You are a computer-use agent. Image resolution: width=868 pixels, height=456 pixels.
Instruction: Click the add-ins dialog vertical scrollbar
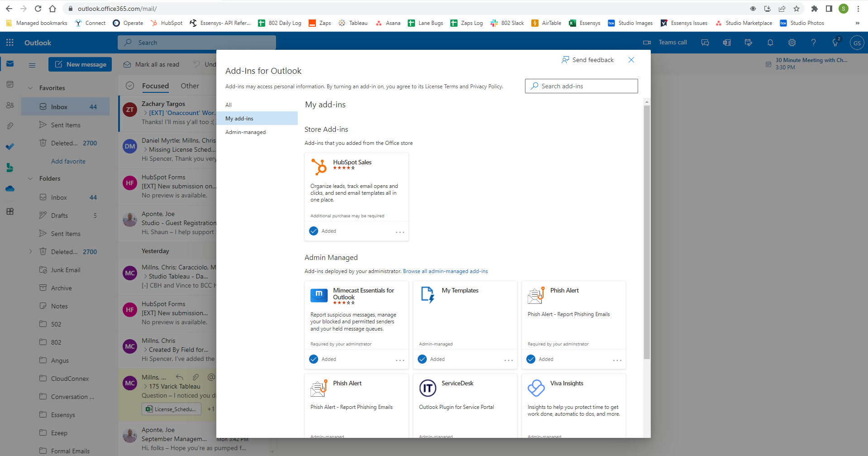[x=647, y=232]
